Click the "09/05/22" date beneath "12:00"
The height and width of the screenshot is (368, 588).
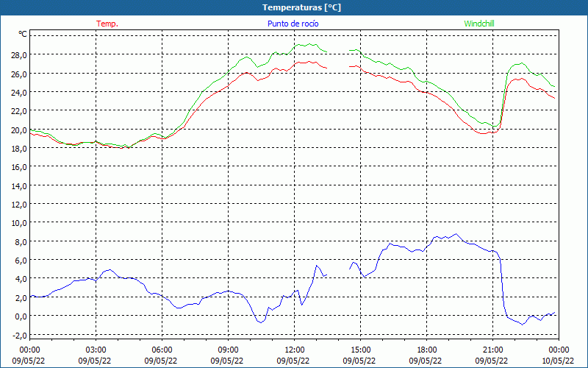(293, 361)
